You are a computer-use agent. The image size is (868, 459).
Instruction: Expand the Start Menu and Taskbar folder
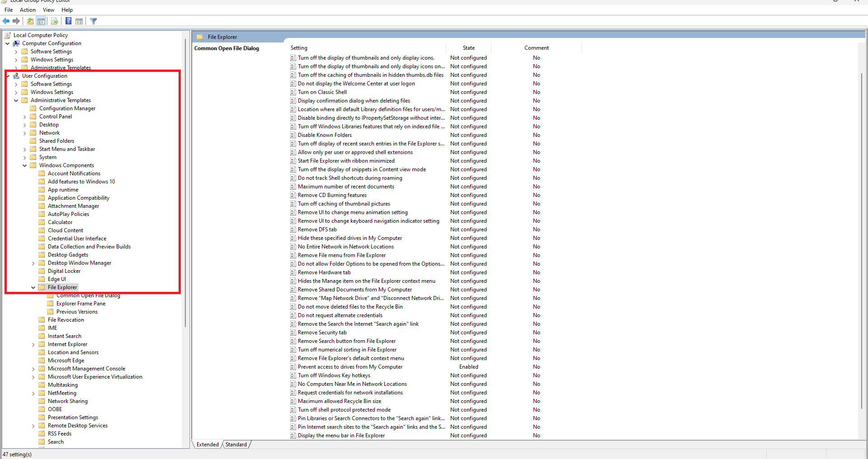point(25,149)
